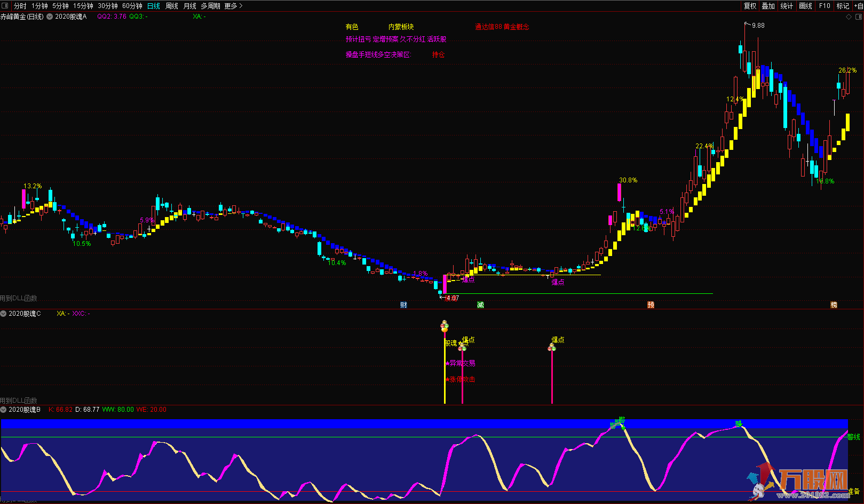Select the 1分钟 period tab
This screenshot has width=864, height=504.
coord(39,6)
